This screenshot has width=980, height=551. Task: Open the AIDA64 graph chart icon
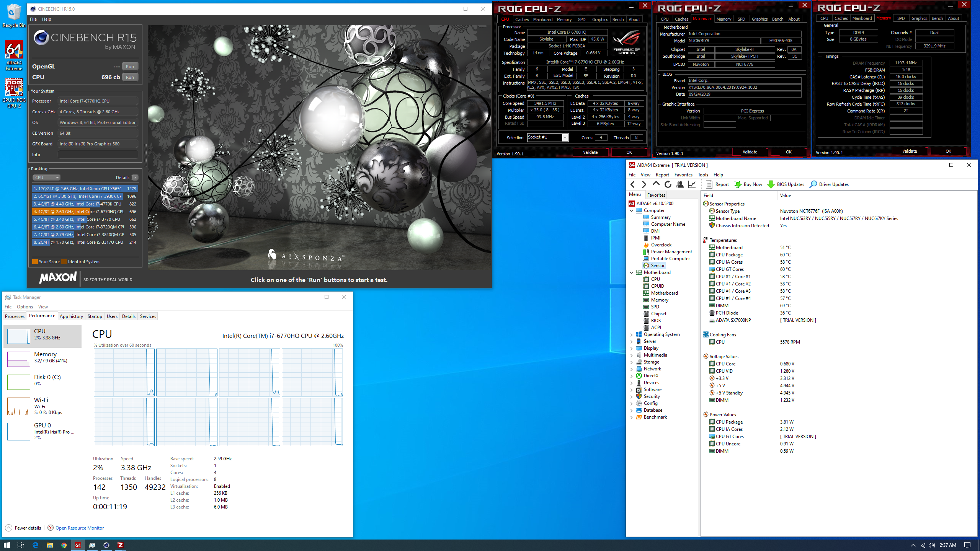tap(692, 184)
